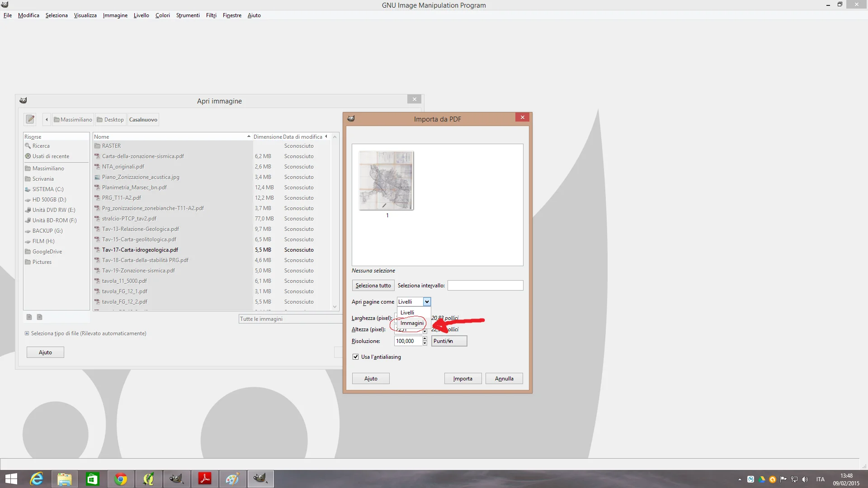Open the Store app in taskbar
This screenshot has width=868, height=488.
pos(92,479)
